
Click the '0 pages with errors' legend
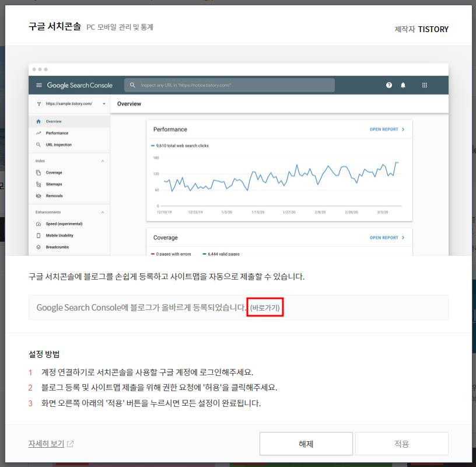pyautogui.click(x=171, y=254)
